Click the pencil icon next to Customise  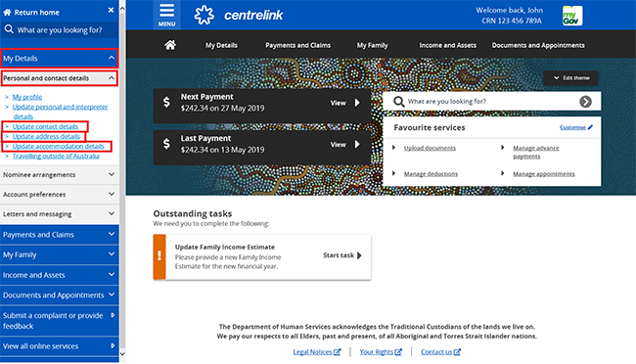[x=591, y=127]
